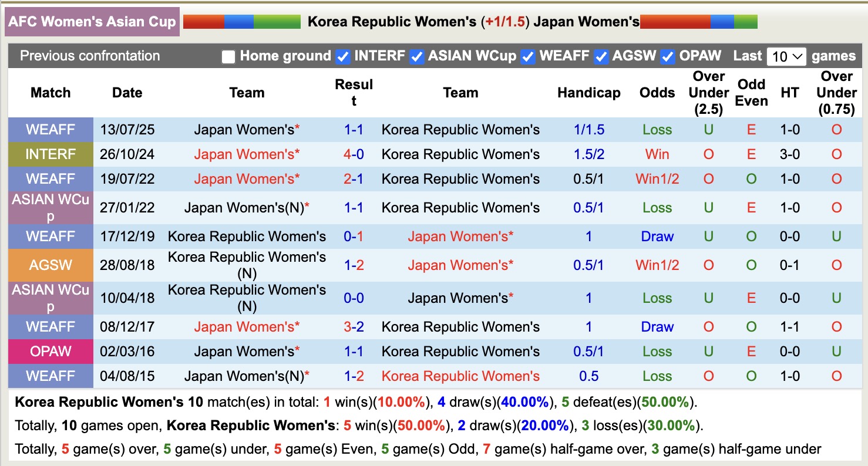Open the Last 10 games dropdown

(786, 57)
